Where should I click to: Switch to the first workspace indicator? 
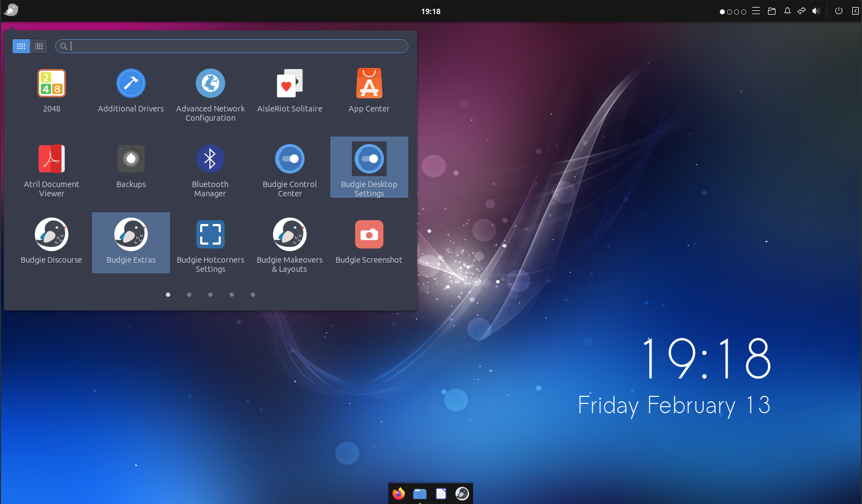[722, 12]
